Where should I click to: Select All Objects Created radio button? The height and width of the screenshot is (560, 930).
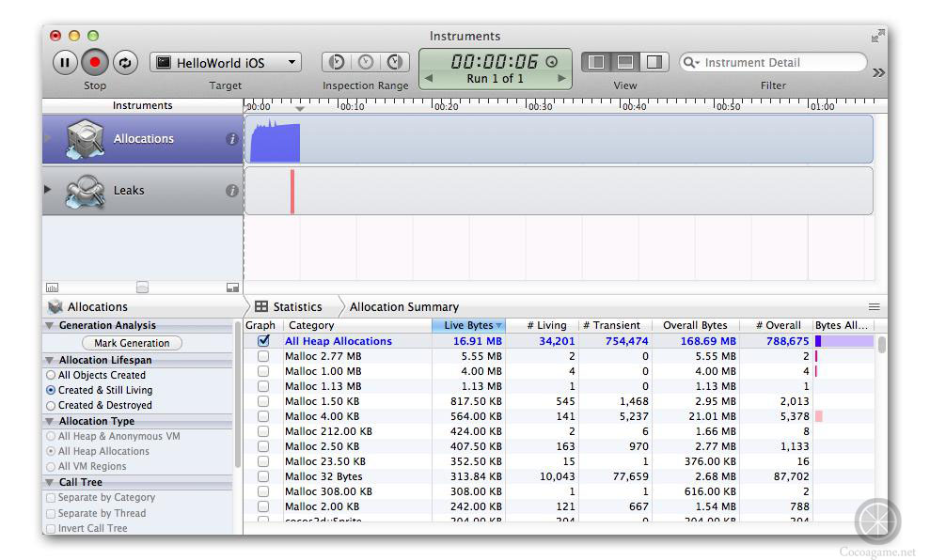point(51,375)
